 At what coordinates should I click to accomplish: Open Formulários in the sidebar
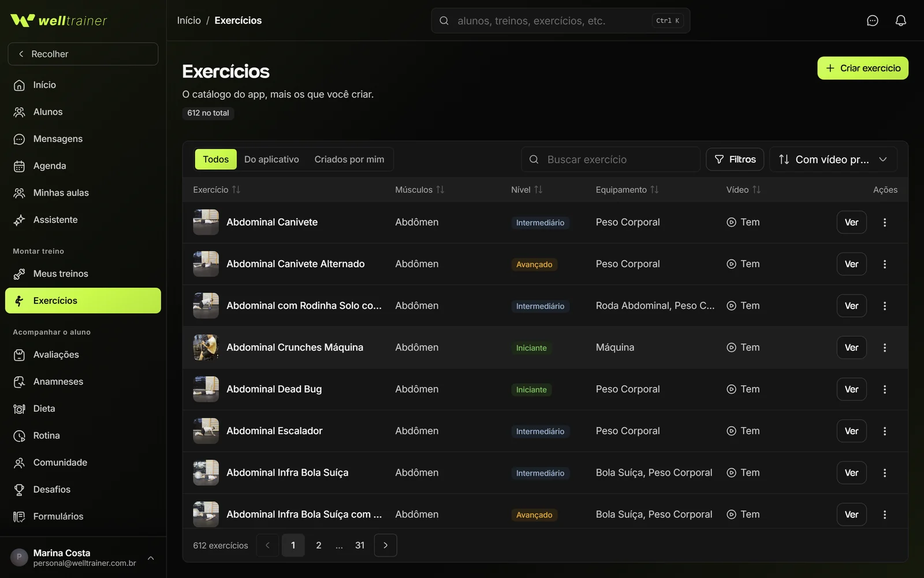point(83,516)
